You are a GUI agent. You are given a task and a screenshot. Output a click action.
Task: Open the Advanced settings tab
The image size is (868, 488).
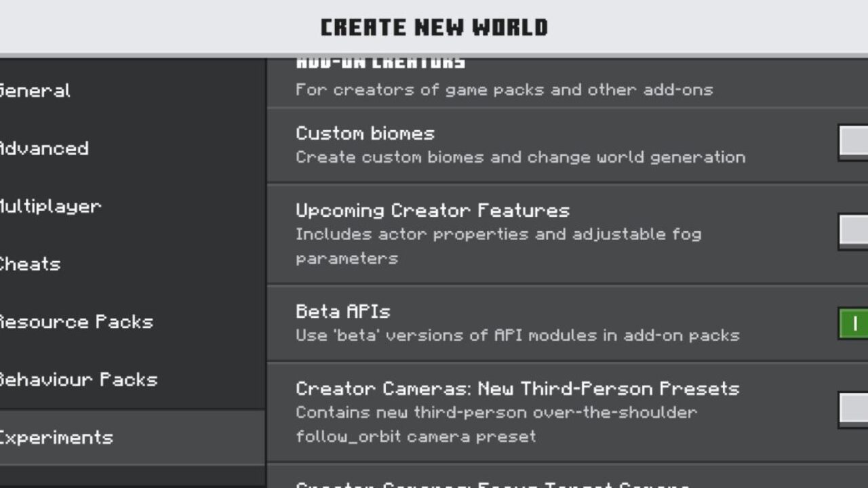click(x=132, y=148)
